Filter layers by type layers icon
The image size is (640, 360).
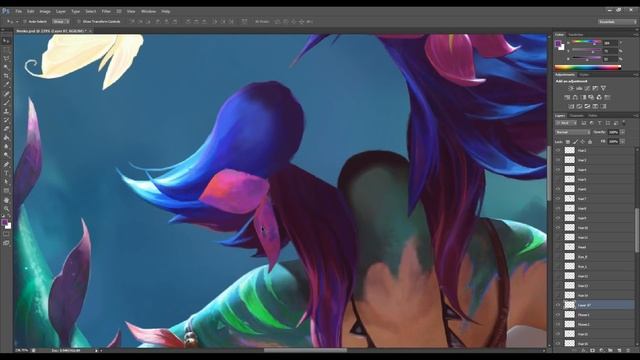[600, 123]
